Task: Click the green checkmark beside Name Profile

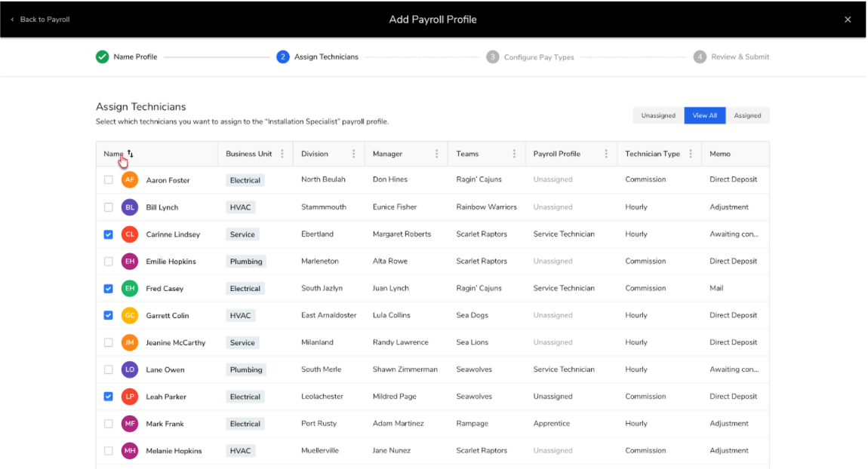Action: (103, 57)
